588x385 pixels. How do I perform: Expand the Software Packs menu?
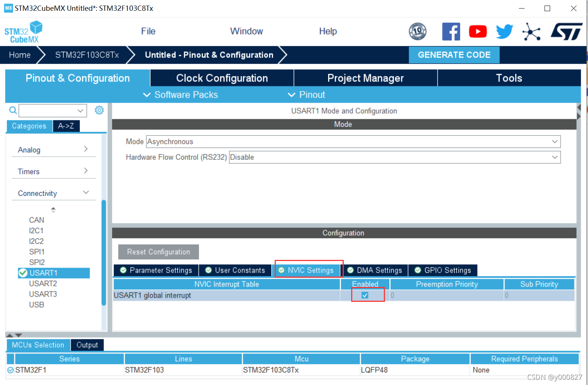181,95
